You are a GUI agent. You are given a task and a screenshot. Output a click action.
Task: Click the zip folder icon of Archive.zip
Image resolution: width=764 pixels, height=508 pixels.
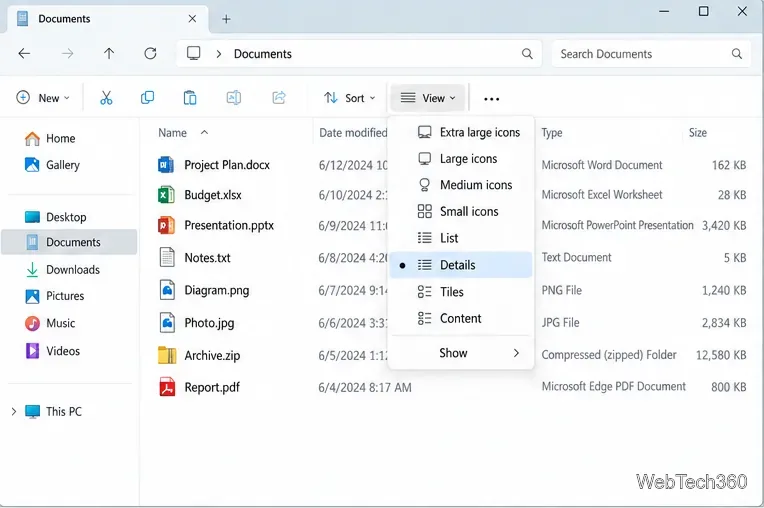(x=167, y=355)
